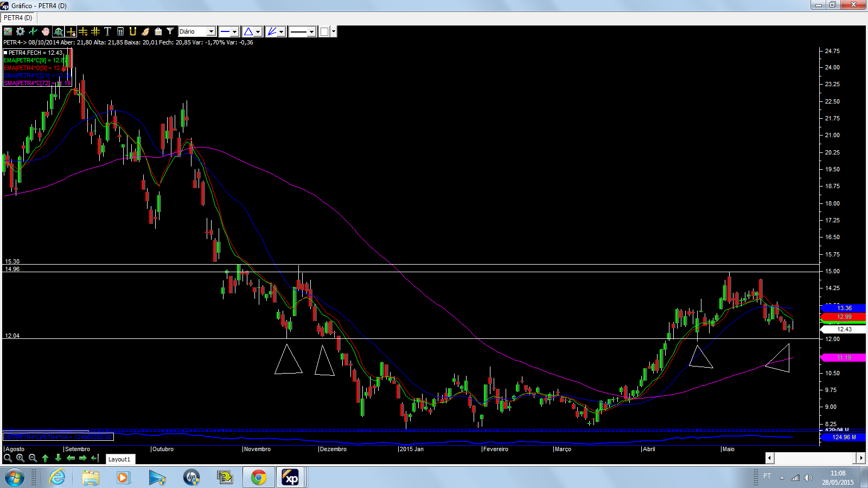This screenshot has width=868, height=488.
Task: Open Internet Explorer from taskbar
Action: [57, 478]
